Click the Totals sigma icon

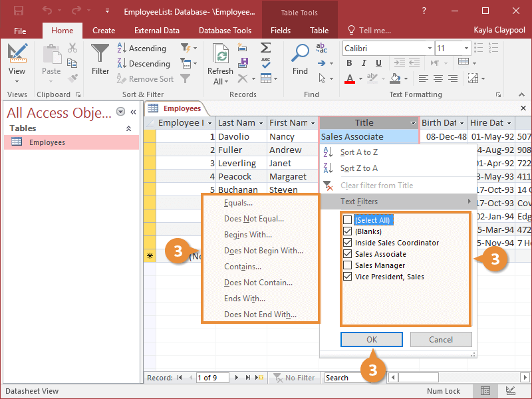coord(265,48)
